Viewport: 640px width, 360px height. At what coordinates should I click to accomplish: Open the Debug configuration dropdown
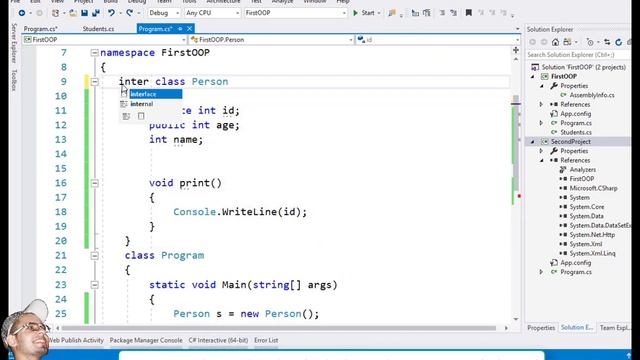(164, 13)
